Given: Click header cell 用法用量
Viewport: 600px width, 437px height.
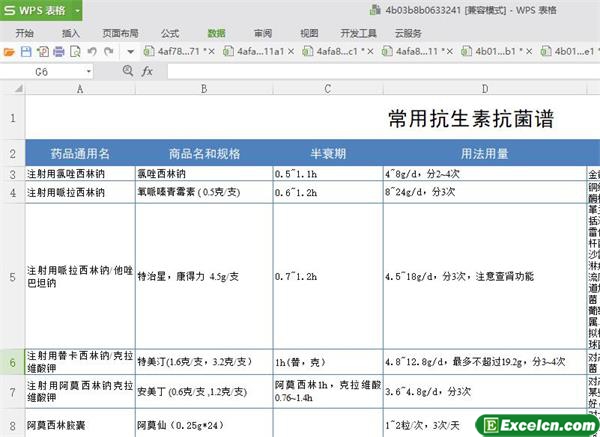Looking at the screenshot, I should tap(485, 153).
